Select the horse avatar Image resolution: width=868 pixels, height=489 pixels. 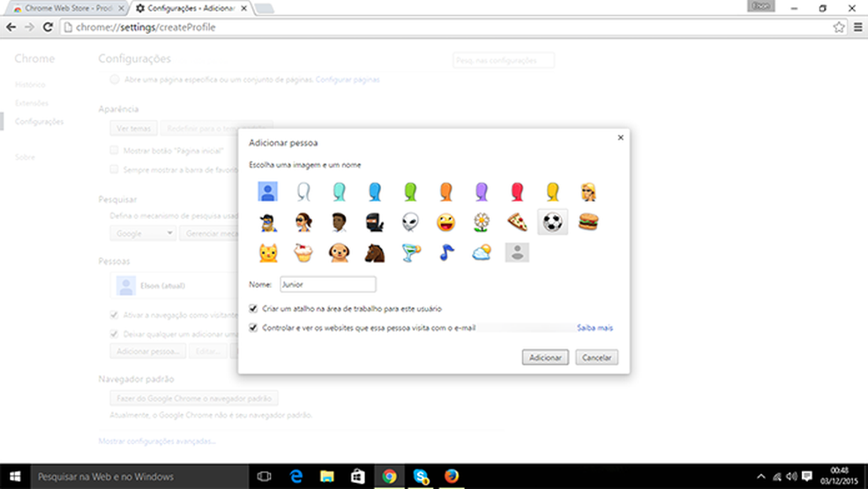375,252
